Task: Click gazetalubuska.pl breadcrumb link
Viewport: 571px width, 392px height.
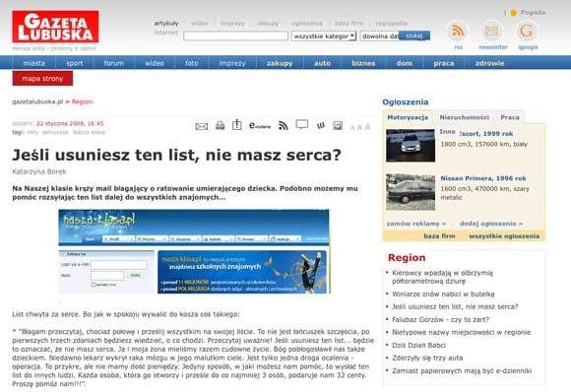Action: coord(37,101)
